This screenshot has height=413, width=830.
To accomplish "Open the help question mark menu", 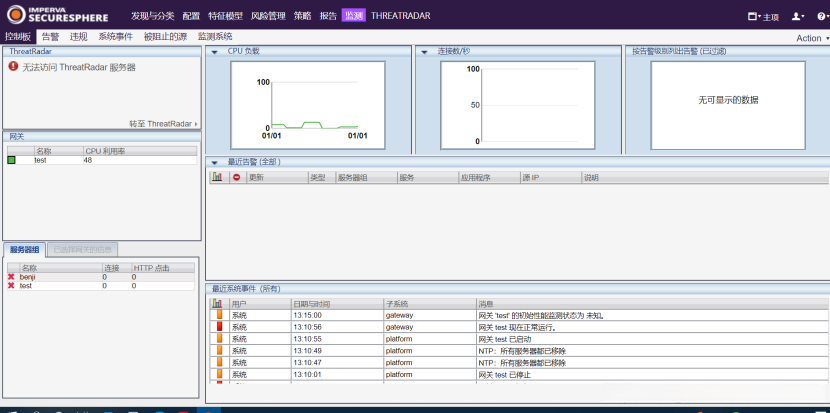I will pos(820,16).
